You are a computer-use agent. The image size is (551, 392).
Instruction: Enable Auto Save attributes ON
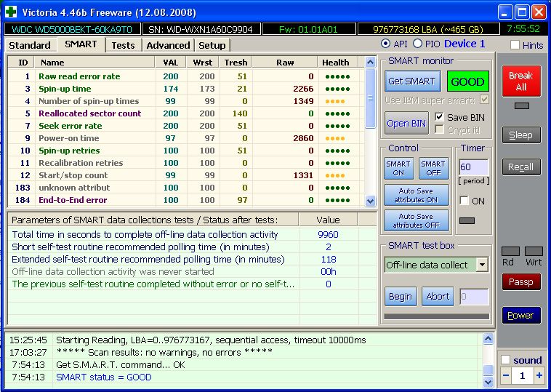tap(416, 195)
